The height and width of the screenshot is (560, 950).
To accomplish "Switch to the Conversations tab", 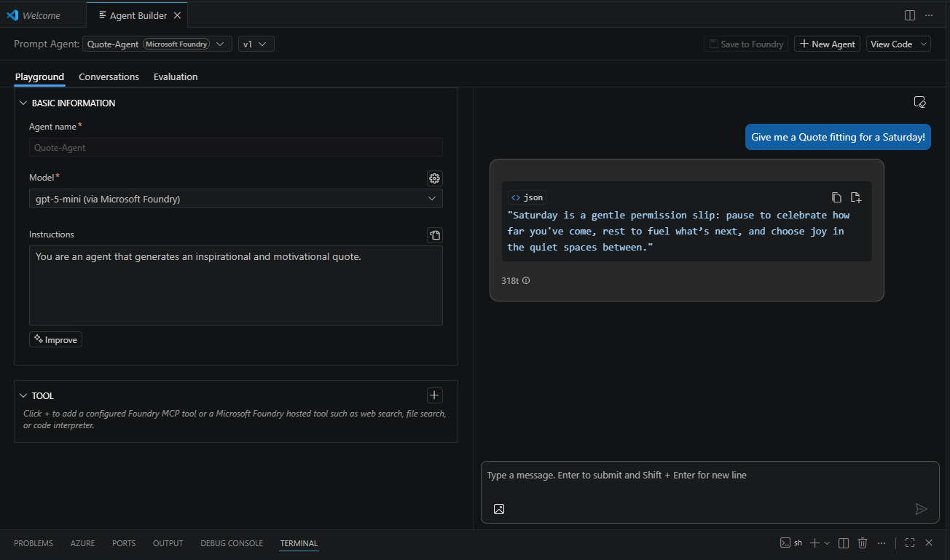I will 109,76.
